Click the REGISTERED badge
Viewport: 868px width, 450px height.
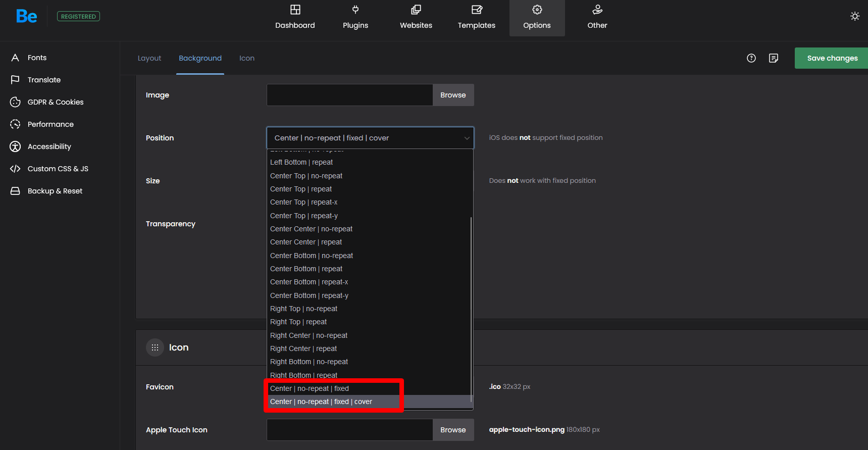pos(78,16)
